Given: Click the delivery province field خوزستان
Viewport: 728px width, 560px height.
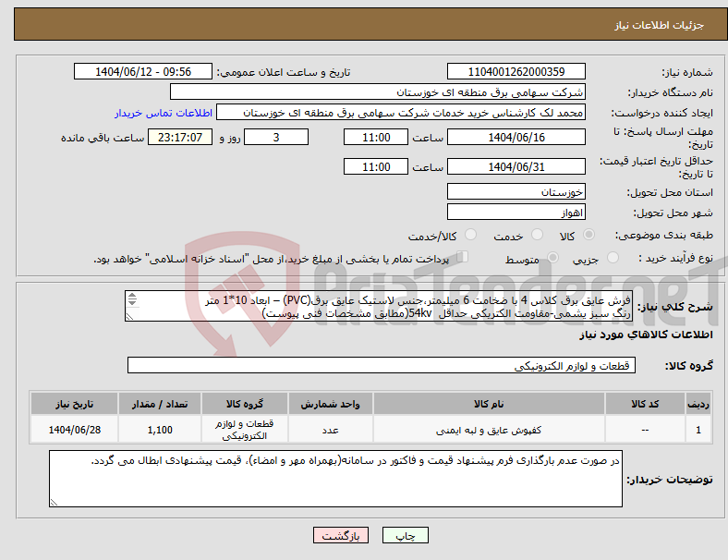Looking at the screenshot, I should point(516,192).
